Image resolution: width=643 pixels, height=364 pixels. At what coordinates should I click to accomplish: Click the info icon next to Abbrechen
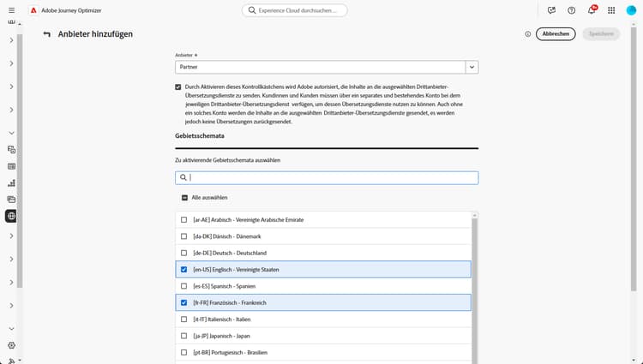click(x=527, y=34)
